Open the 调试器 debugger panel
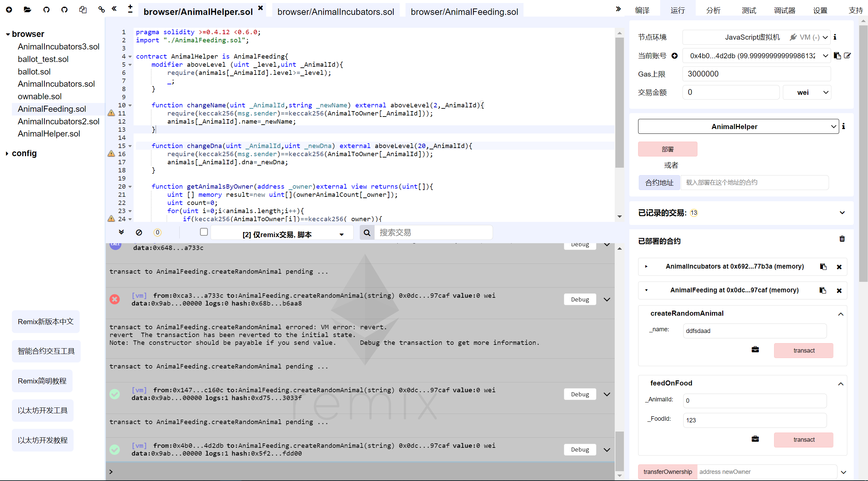This screenshot has height=481, width=868. point(785,10)
